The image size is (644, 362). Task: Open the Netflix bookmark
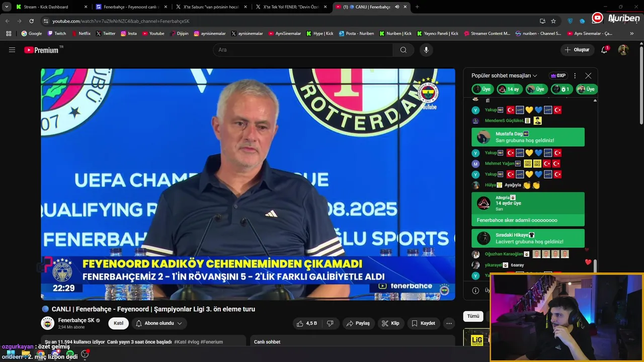(81, 34)
